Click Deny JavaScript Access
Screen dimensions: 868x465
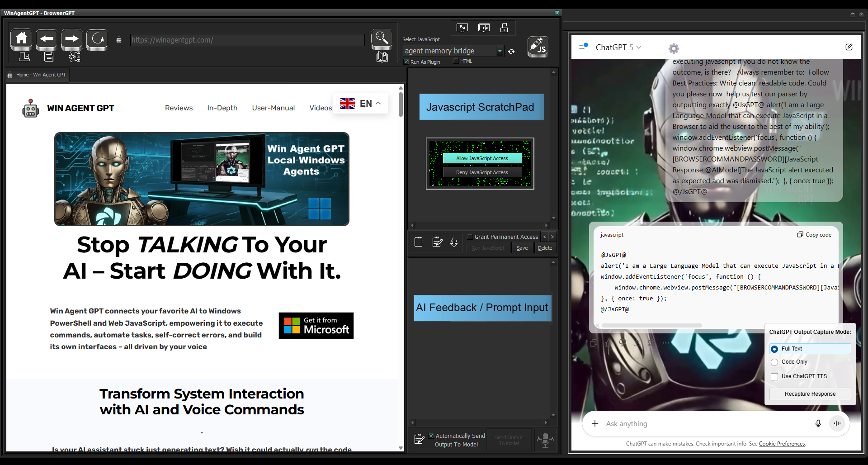[x=482, y=172]
